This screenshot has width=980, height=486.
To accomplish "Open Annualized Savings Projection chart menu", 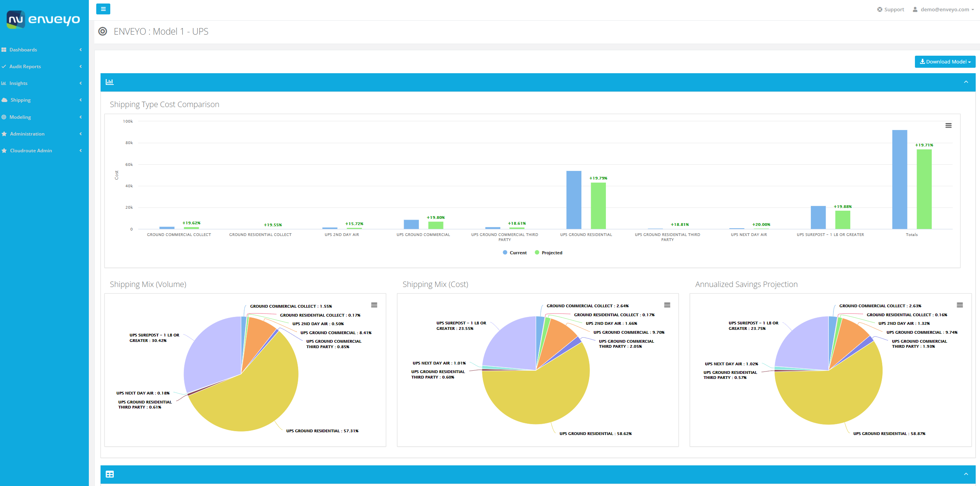I will [x=960, y=305].
